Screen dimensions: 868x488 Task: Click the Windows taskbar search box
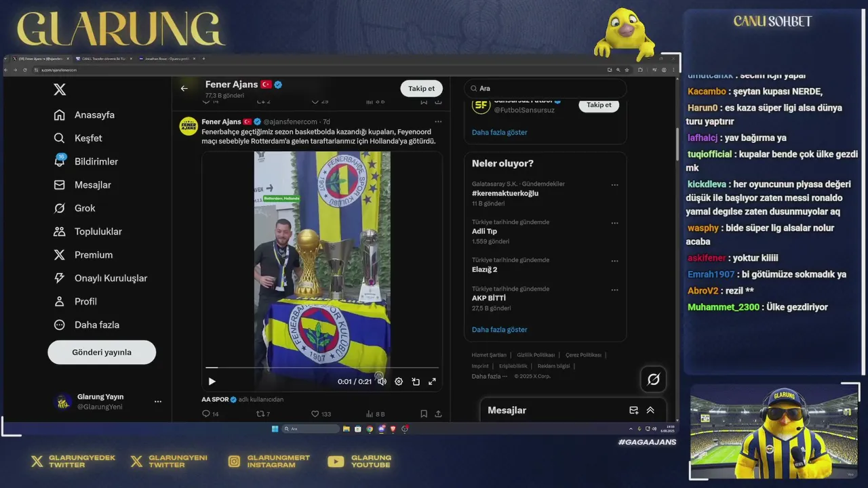pos(311,429)
